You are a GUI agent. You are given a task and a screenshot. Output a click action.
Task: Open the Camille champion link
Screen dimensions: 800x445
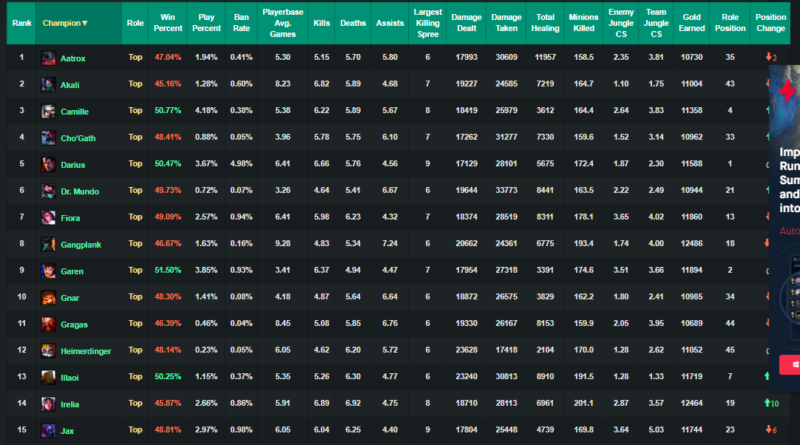click(76, 111)
